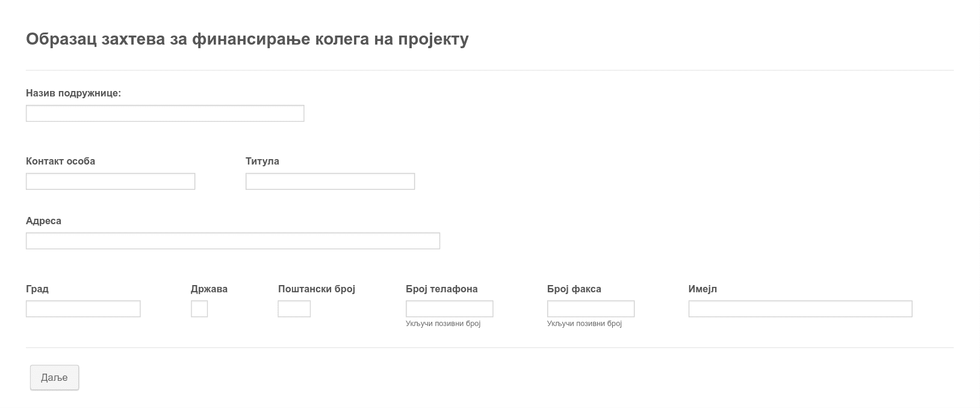Click the Имејл text field
This screenshot has height=408, width=980.
(800, 309)
